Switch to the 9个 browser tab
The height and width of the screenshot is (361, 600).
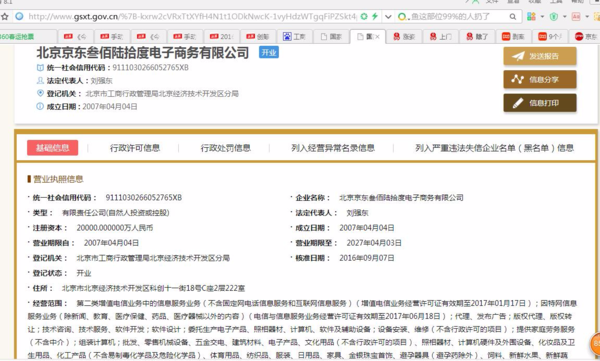tap(549, 37)
